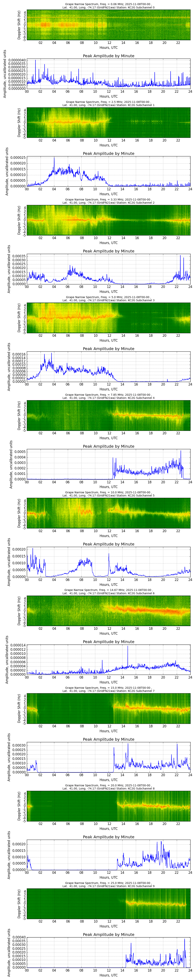Click the peak amplitude line plot under 3.33 MHz

tap(108, 269)
